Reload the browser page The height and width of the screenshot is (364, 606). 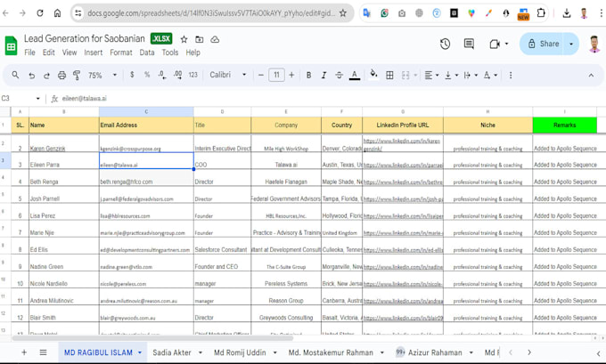tap(40, 13)
